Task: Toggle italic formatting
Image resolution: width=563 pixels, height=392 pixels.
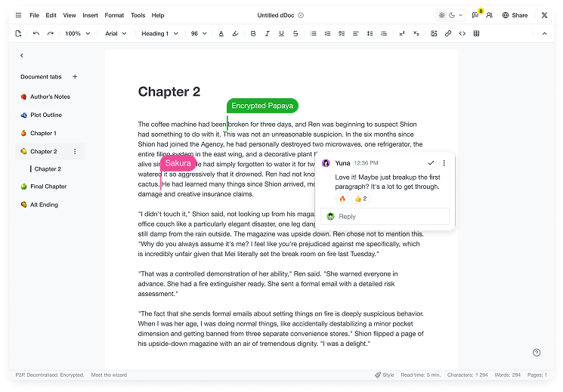Action: [x=267, y=33]
